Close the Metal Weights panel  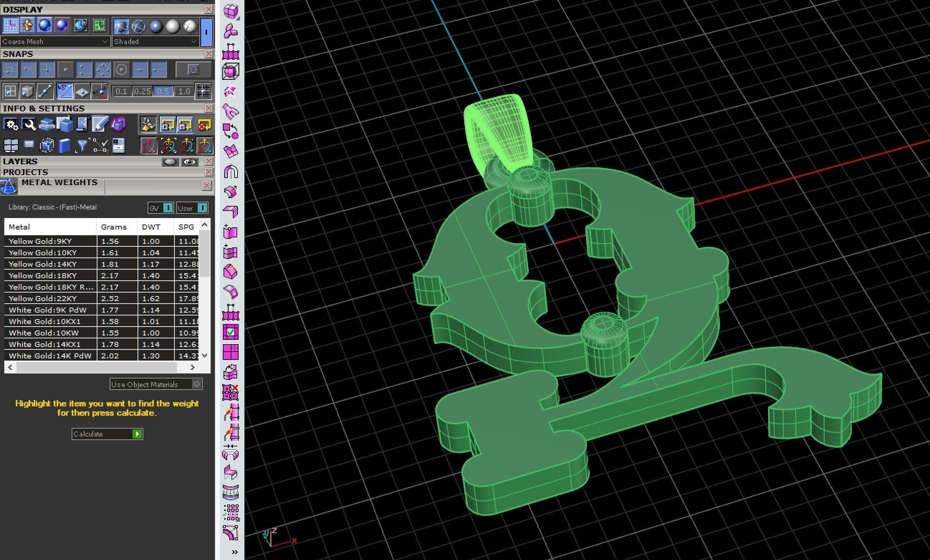point(206,186)
